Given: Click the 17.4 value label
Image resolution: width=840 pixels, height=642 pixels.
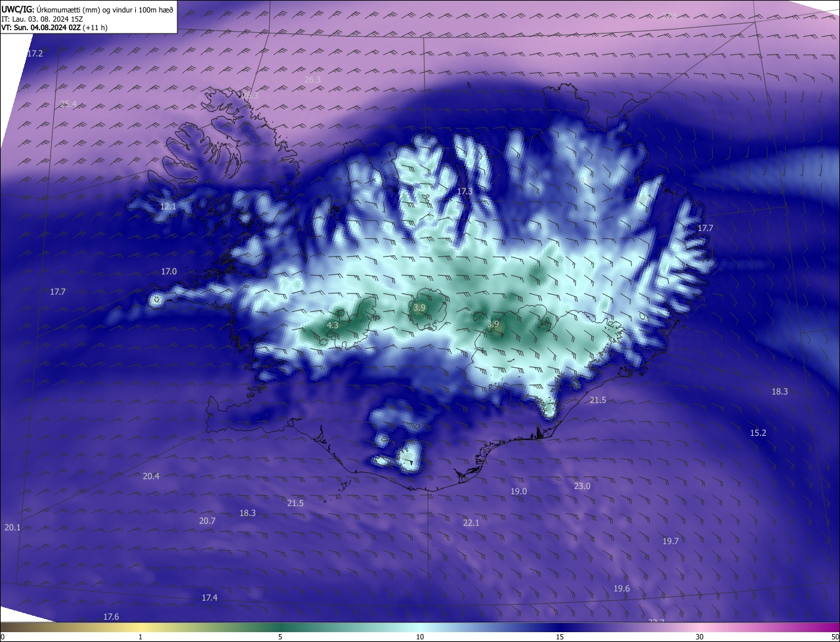Looking at the screenshot, I should pyautogui.click(x=209, y=597).
